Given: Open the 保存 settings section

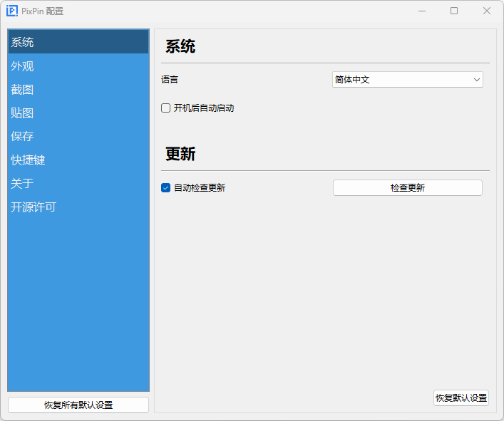Looking at the screenshot, I should (x=78, y=136).
